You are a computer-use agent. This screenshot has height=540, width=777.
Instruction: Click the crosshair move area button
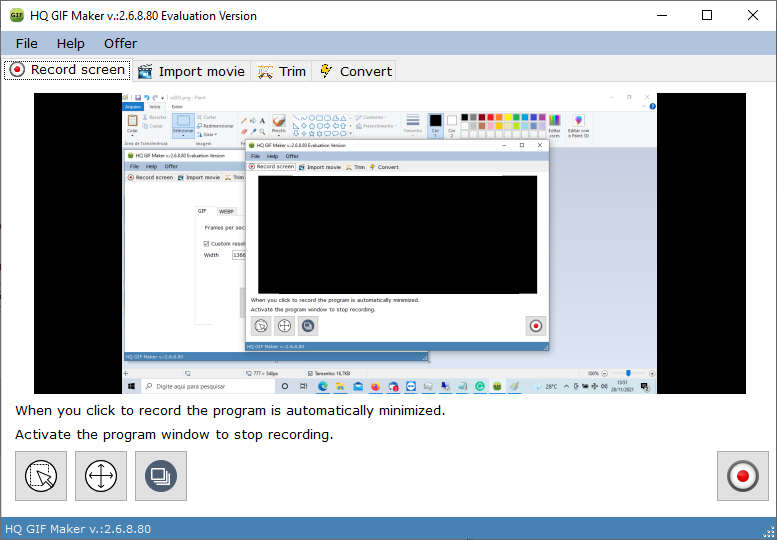[x=101, y=476]
